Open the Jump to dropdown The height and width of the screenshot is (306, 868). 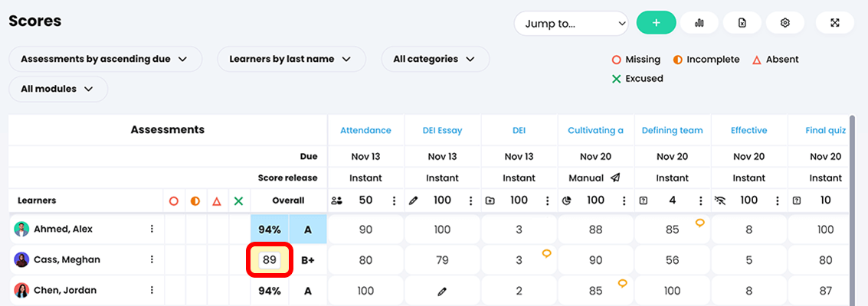click(x=571, y=24)
